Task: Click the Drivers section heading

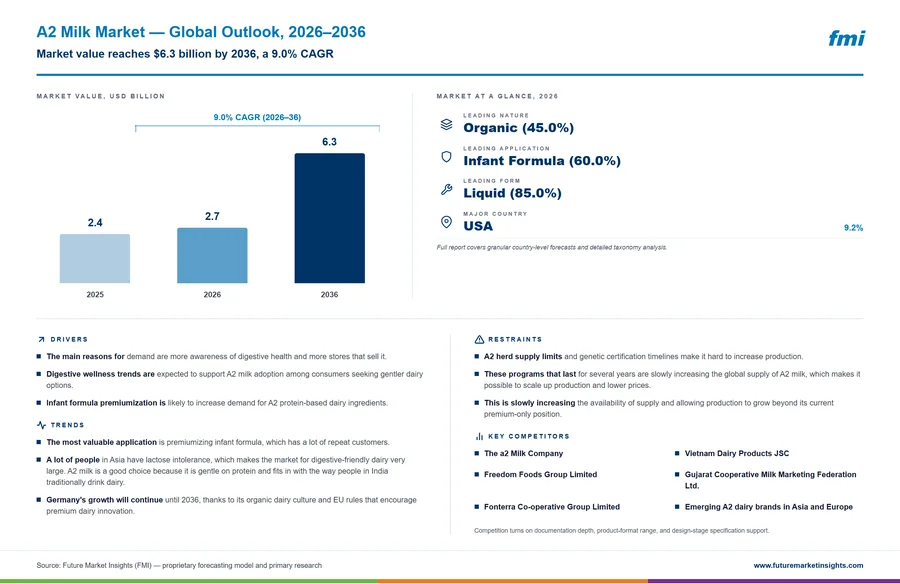Action: click(x=69, y=339)
